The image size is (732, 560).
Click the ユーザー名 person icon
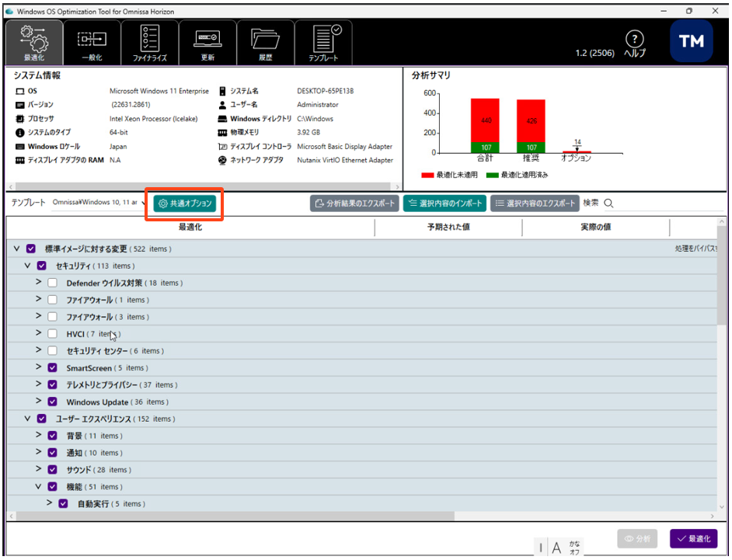coord(222,105)
